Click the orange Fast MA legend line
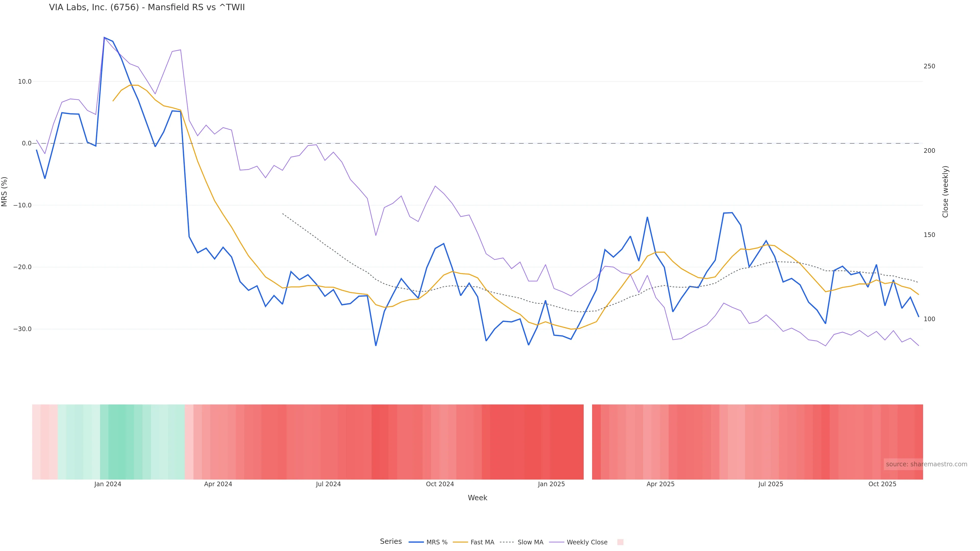The height and width of the screenshot is (551, 980). point(460,542)
